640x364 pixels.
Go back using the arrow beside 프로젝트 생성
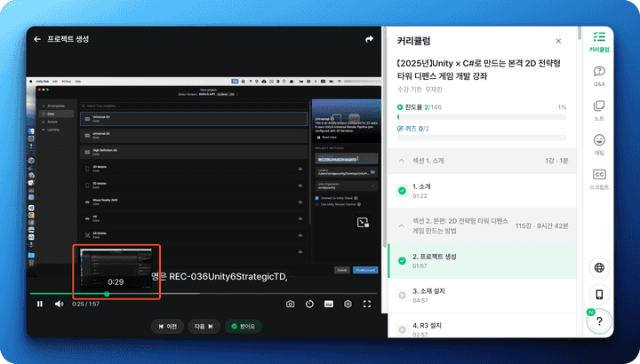tap(37, 39)
